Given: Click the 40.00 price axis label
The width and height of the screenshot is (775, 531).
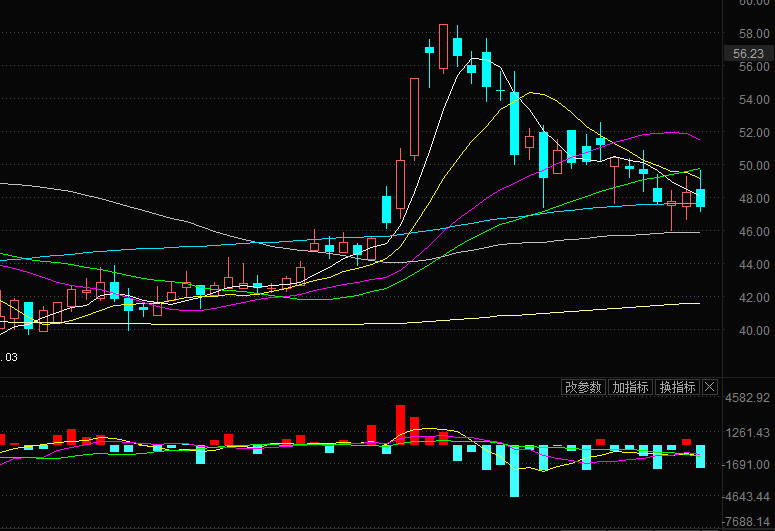Looking at the screenshot, I should pyautogui.click(x=754, y=330).
